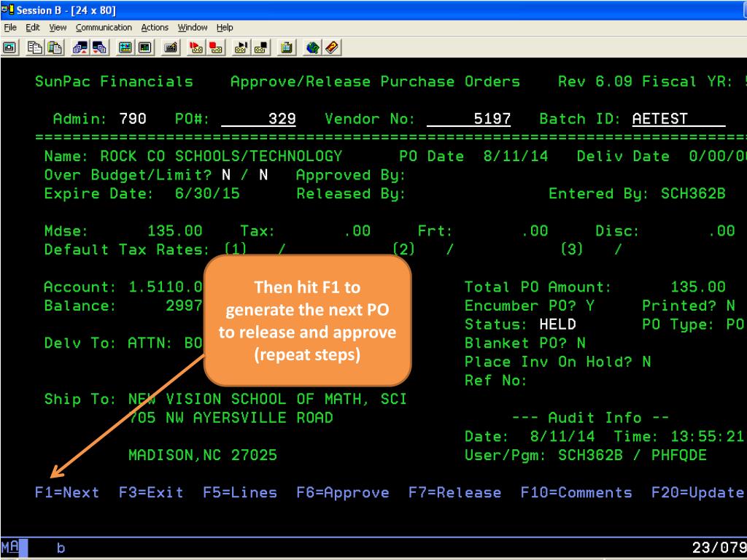The width and height of the screenshot is (747, 560).
Task: Click F7=Release function key label
Action: [455, 492]
